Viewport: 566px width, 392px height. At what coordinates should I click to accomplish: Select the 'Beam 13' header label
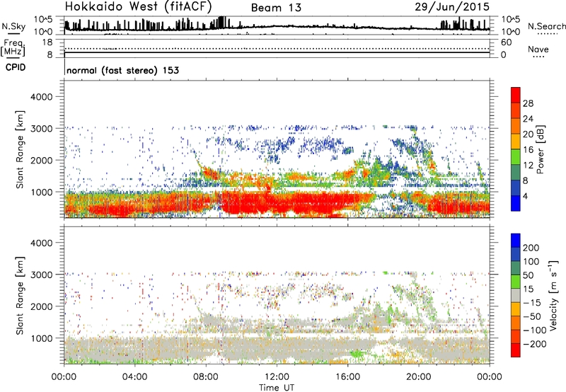tap(276, 8)
